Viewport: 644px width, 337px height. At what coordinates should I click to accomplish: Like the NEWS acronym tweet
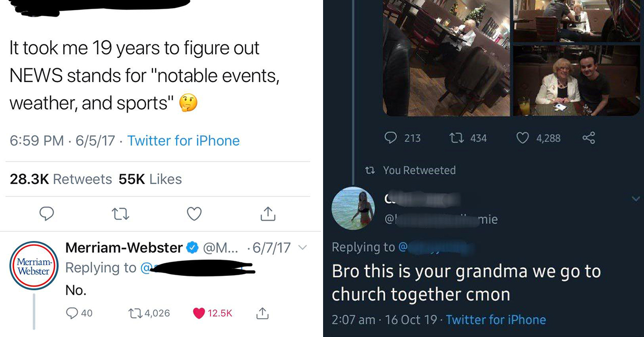(x=194, y=215)
